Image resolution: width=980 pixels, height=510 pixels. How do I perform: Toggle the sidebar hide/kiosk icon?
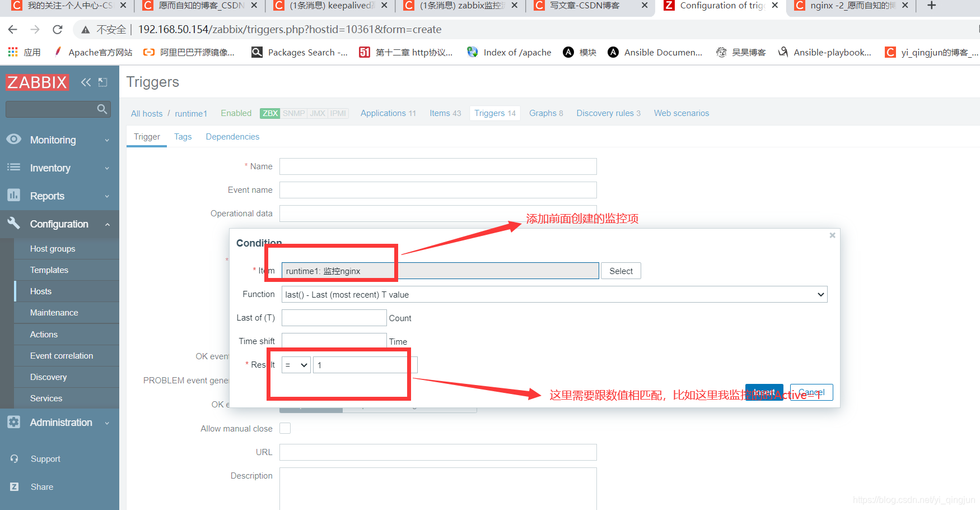point(102,82)
